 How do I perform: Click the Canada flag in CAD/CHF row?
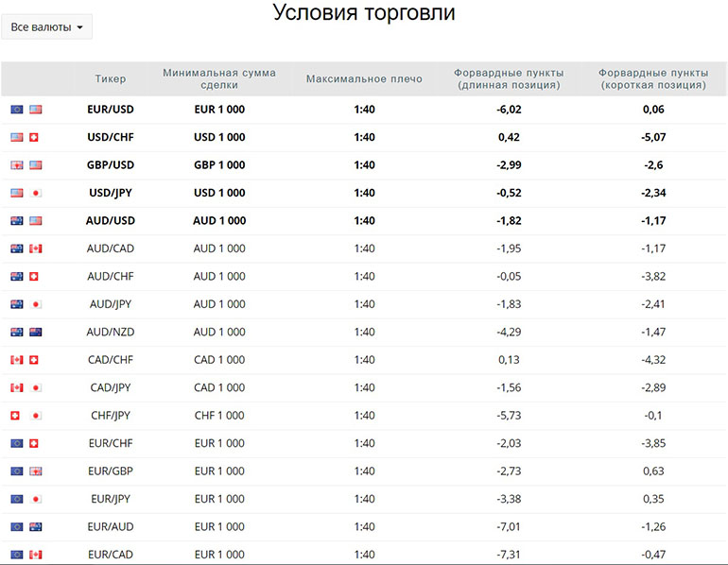coord(17,360)
